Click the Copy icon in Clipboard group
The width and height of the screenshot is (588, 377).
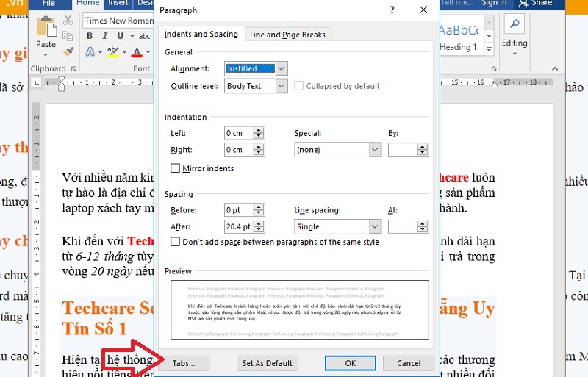[68, 36]
